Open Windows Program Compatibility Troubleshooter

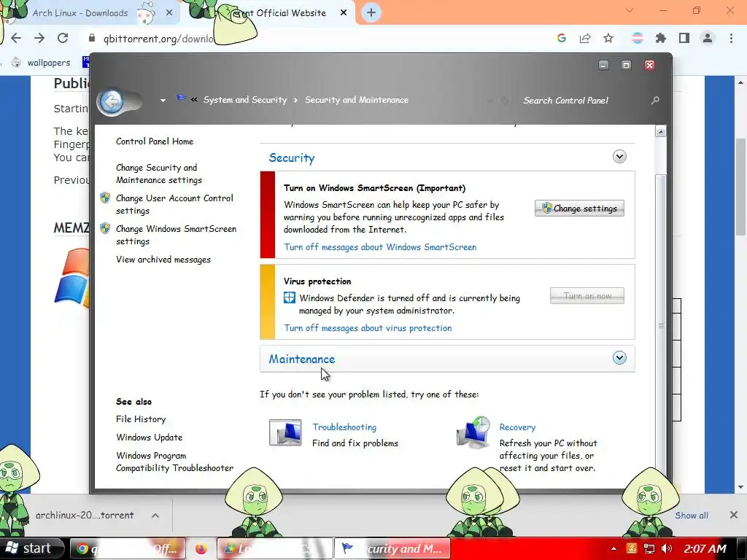click(x=174, y=462)
